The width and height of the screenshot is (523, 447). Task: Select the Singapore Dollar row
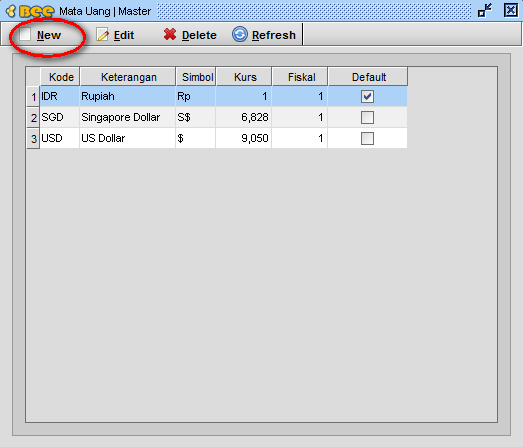click(223, 117)
